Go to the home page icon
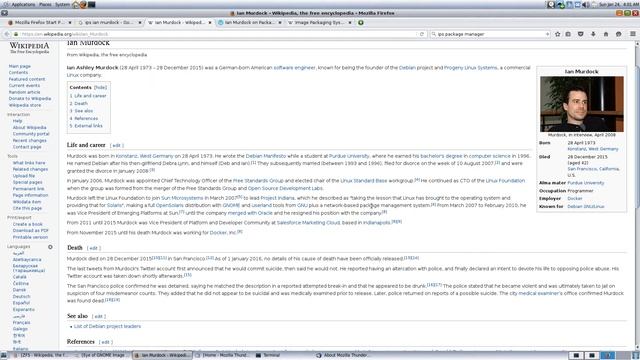 [x=606, y=34]
